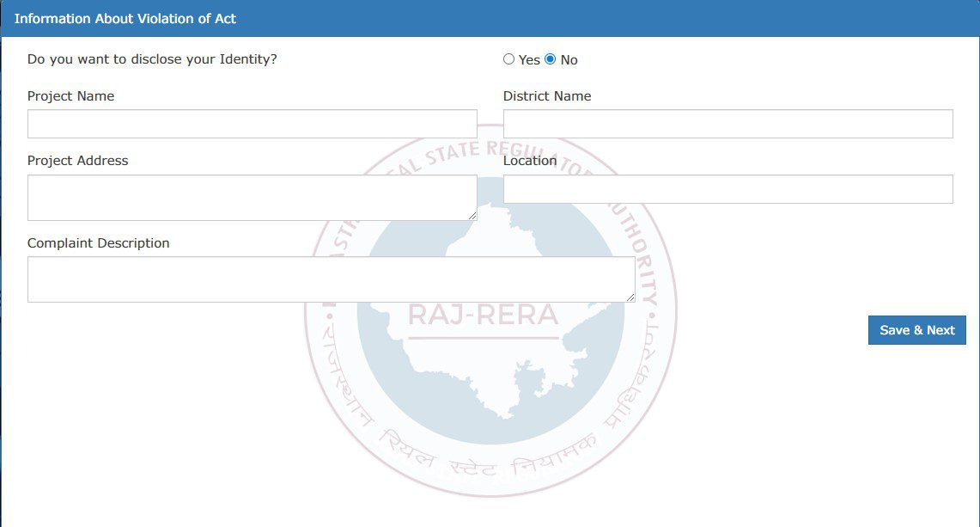Select the No identity disclosure radio button
The height and width of the screenshot is (527, 980).
pyautogui.click(x=549, y=58)
